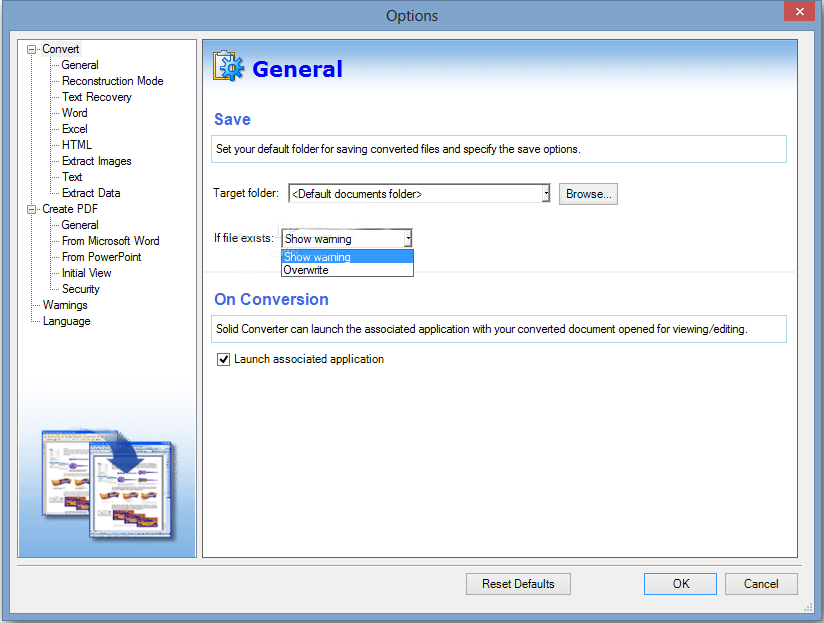Open From Microsoft Word settings

[x=110, y=241]
